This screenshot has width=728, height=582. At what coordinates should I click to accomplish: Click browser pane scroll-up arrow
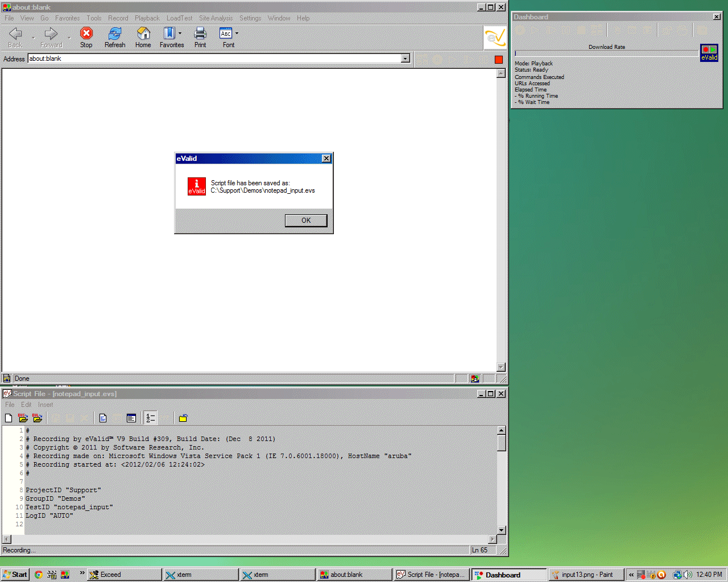pyautogui.click(x=501, y=73)
